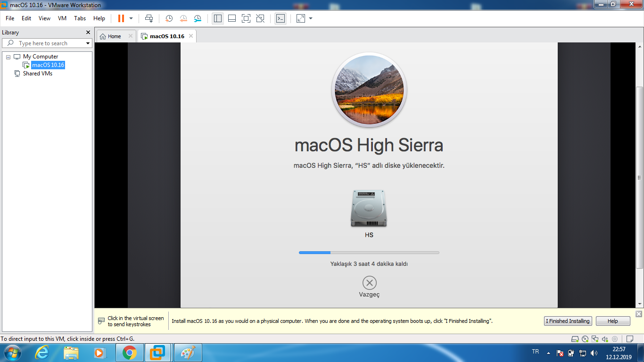Switch to the macOS 10.16 tab
This screenshot has height=362, width=644.
[167, 36]
